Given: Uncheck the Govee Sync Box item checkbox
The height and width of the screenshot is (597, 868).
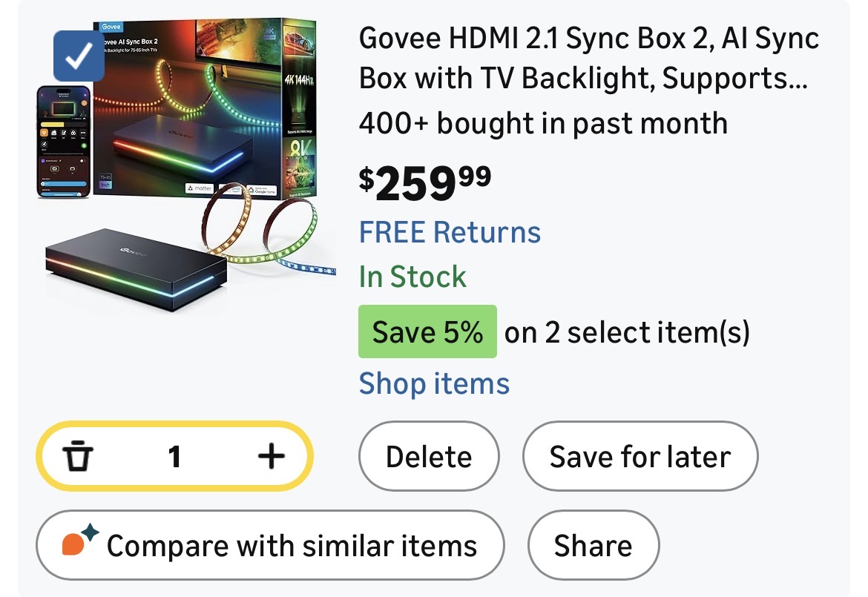Looking at the screenshot, I should pos(79,56).
